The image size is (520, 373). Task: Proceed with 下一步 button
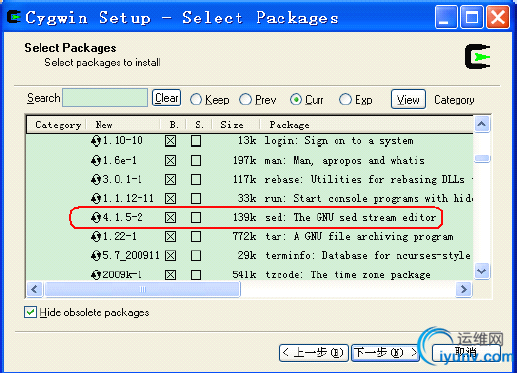pos(385,353)
